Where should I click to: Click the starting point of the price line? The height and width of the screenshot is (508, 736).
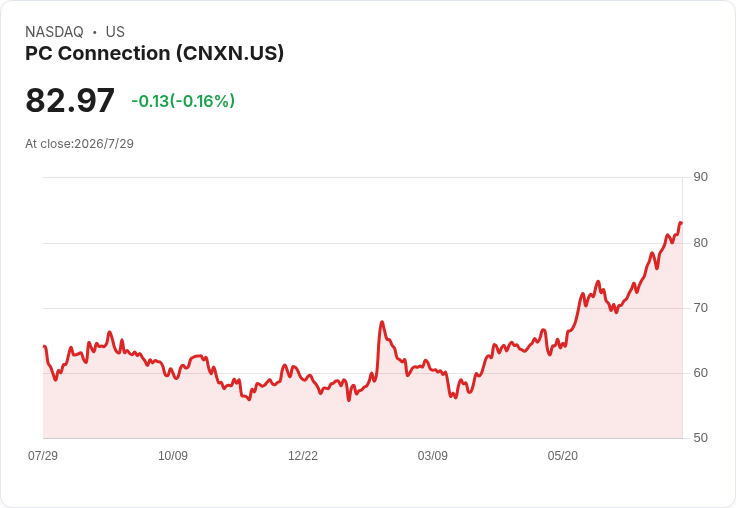click(44, 346)
